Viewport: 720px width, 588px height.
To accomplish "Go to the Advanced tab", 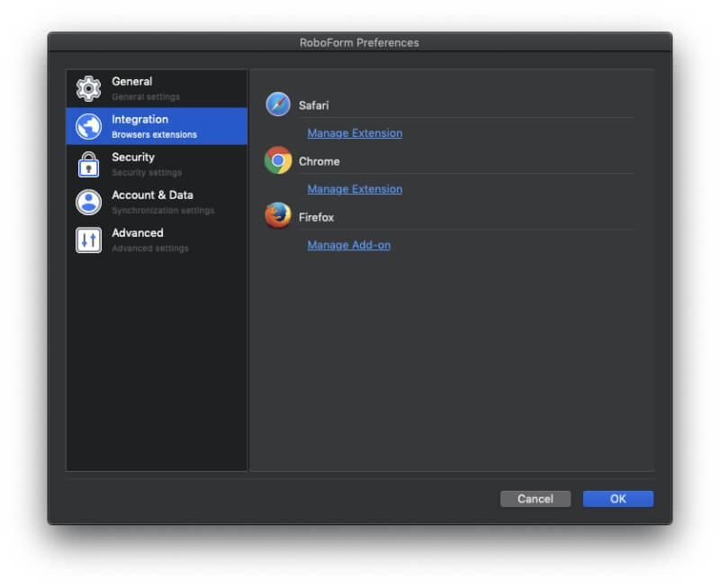I will [157, 240].
